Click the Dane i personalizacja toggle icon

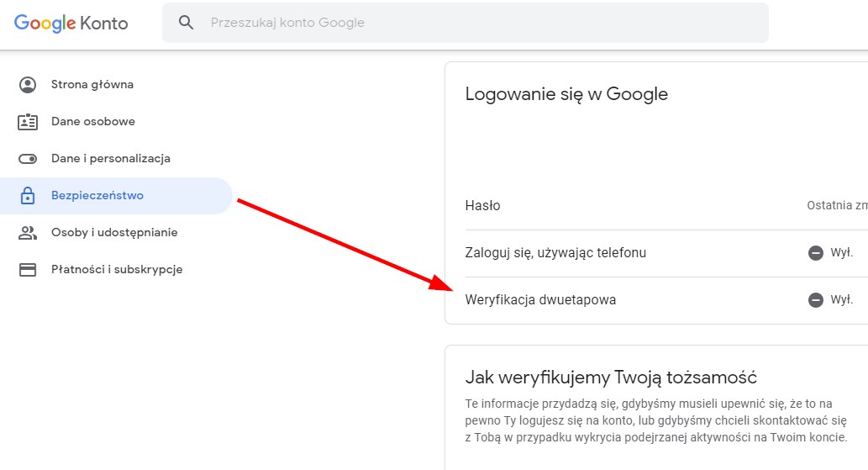click(x=28, y=159)
